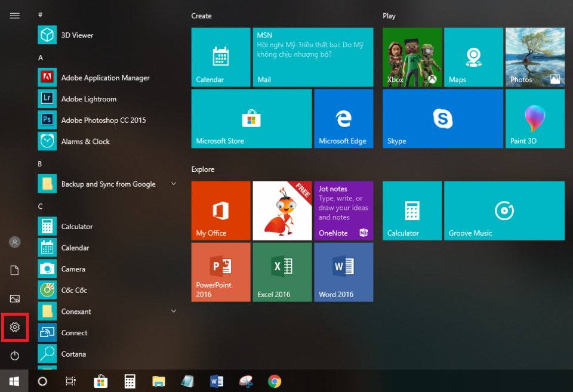Open Adobe Photoshop CC 2015
Viewport: 573px width, 392px height.
(x=104, y=120)
